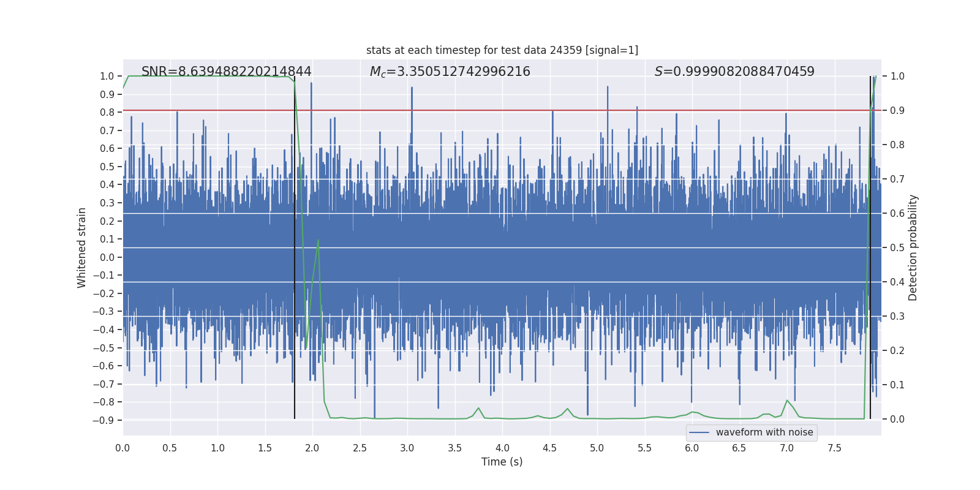Viewport: 980px width, 490px height.
Task: Click the 0.9 tick on right axis
Action: [x=897, y=110]
